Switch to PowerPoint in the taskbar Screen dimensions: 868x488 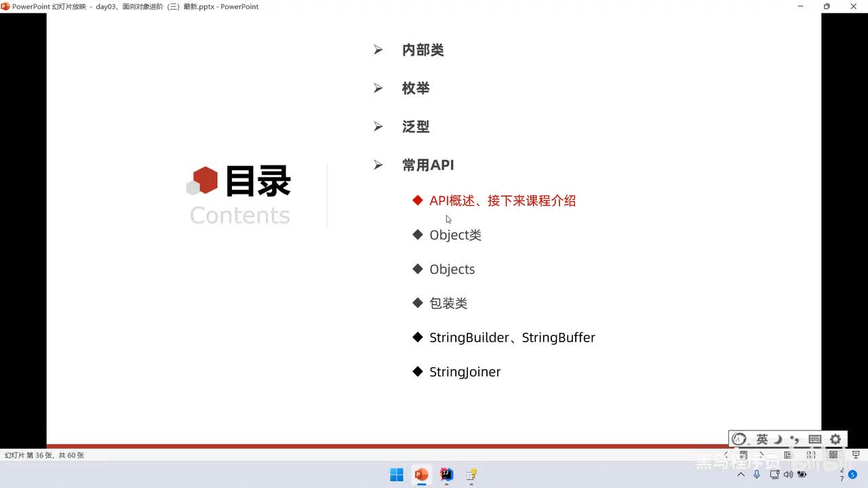click(x=421, y=474)
